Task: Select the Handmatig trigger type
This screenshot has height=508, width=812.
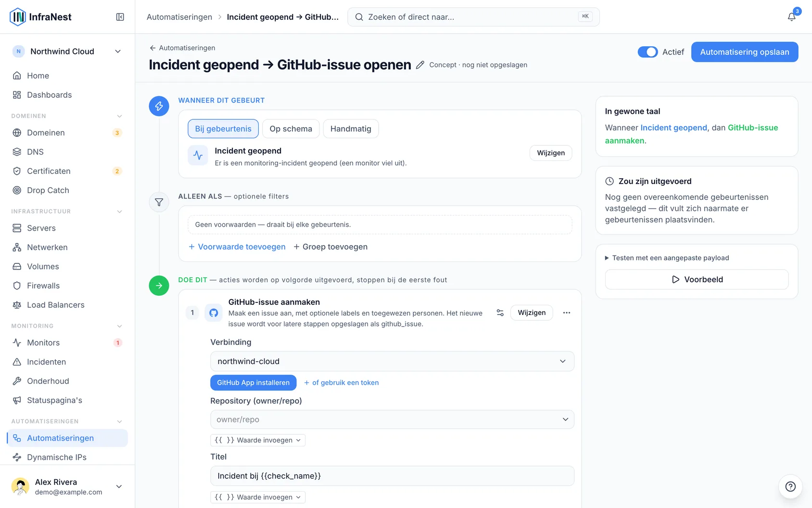Action: (x=351, y=129)
